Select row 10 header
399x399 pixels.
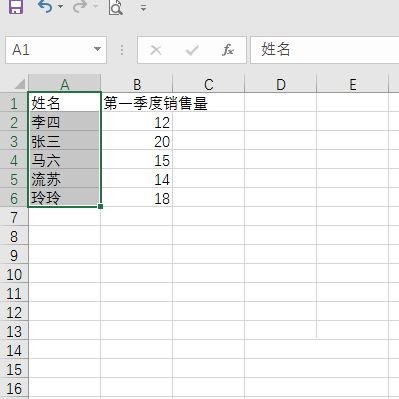pos(14,274)
